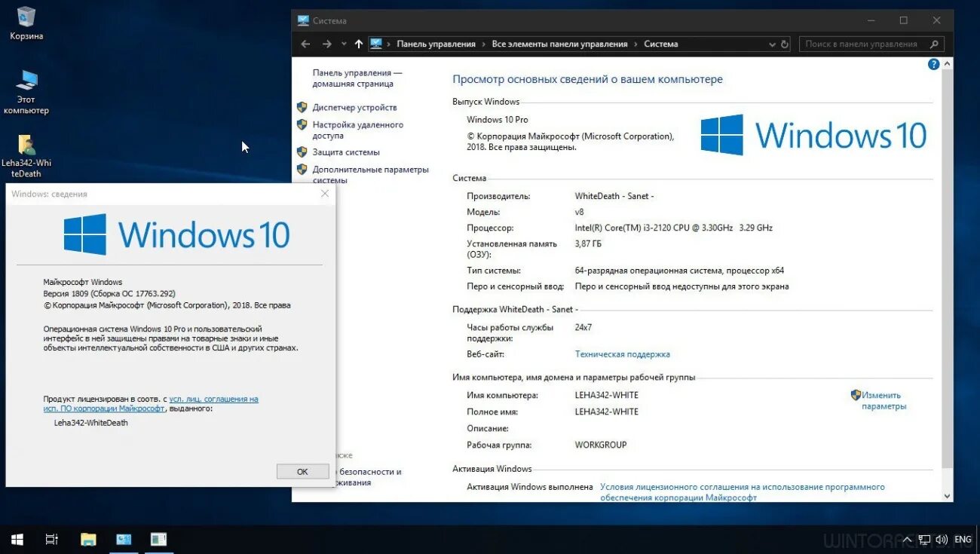Click the blue Help question mark icon
The image size is (980, 554).
tap(933, 64)
